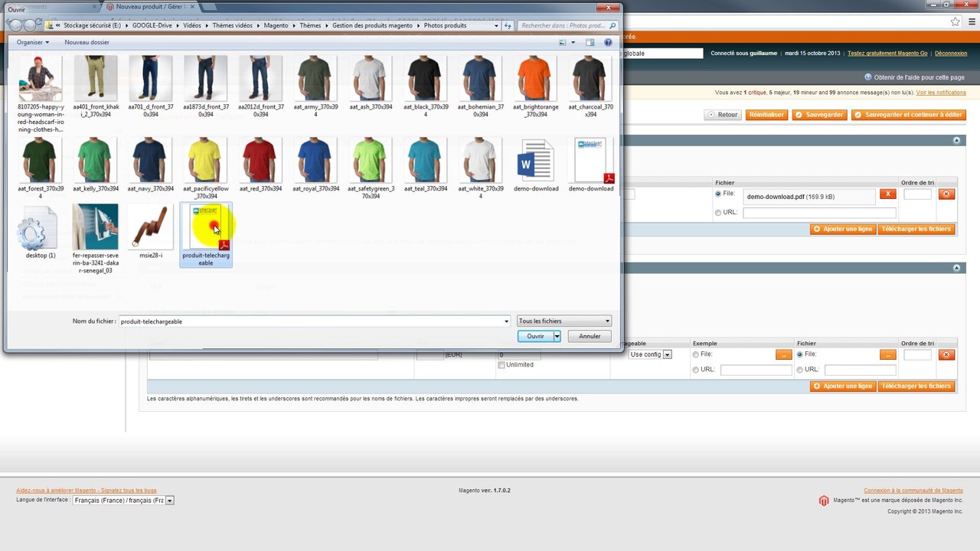Select the aa2012d_front jeans image
980x551 pixels.
(261, 86)
